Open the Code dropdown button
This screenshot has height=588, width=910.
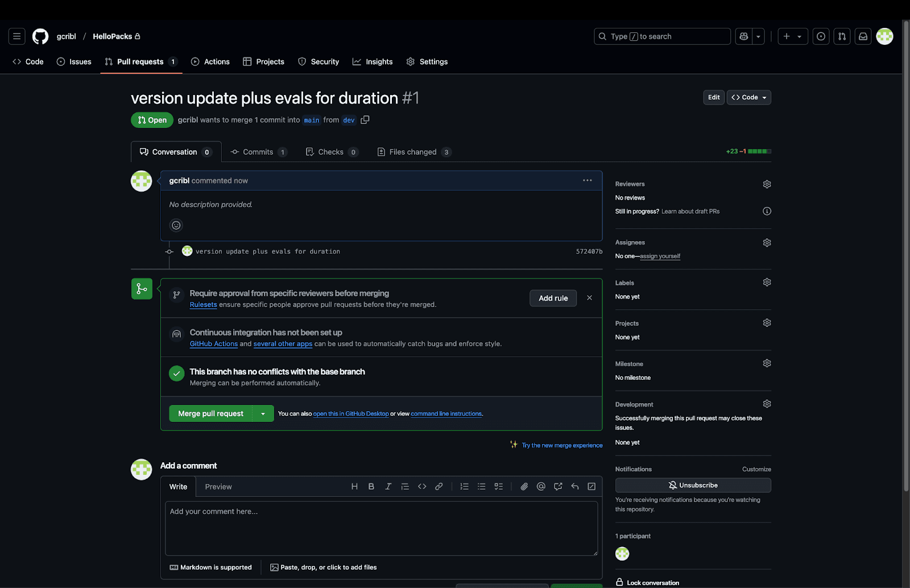click(748, 97)
